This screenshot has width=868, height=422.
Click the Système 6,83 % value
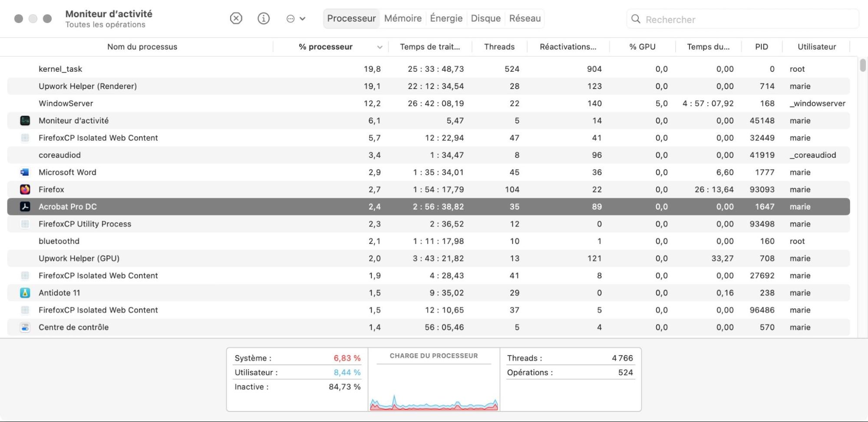(347, 358)
